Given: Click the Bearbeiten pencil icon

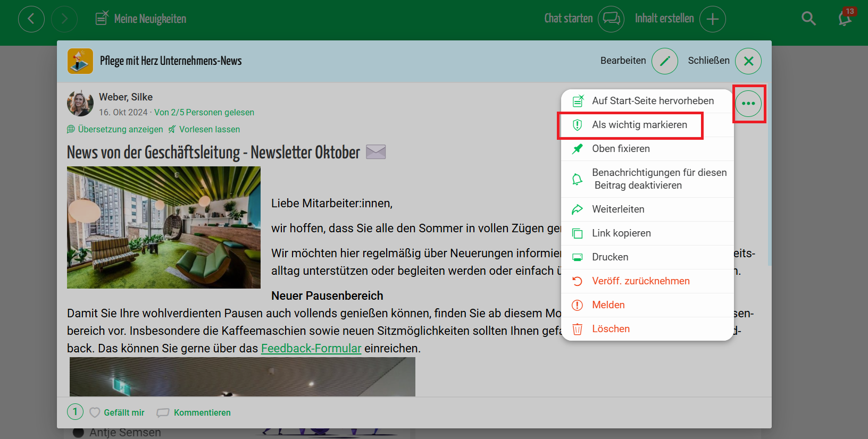Looking at the screenshot, I should coord(664,61).
